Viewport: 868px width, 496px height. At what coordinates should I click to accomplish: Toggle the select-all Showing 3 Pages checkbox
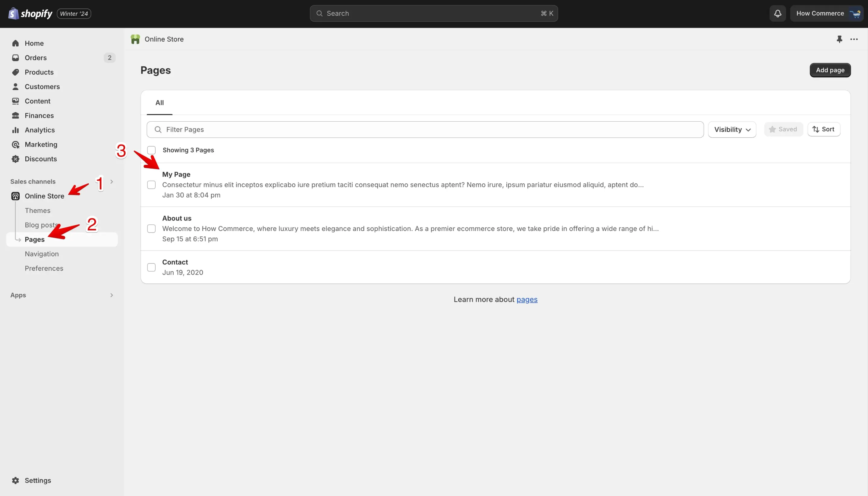coord(151,150)
